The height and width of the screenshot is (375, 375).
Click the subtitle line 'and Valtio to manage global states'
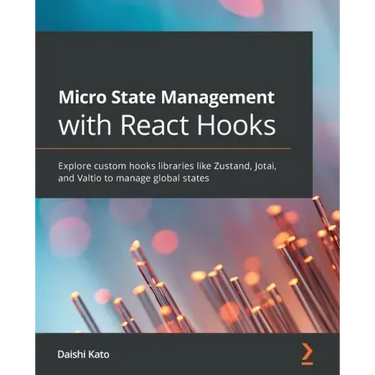(134, 178)
